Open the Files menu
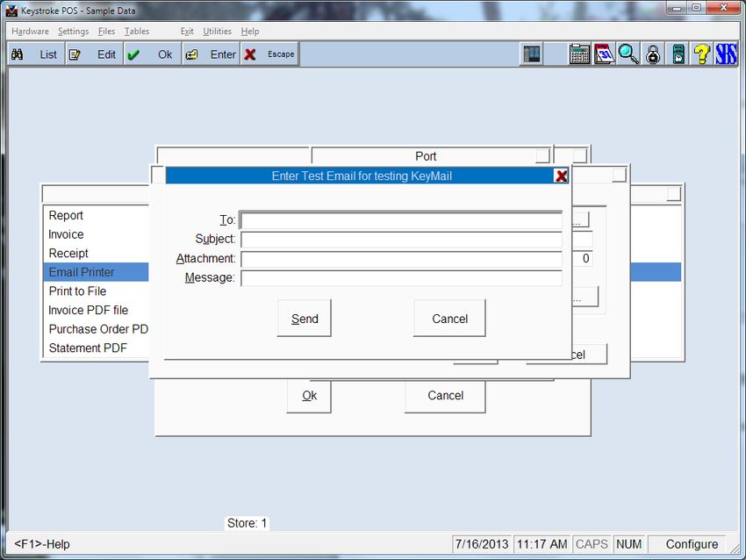Viewport: 746px width, 560px height. pyautogui.click(x=106, y=32)
